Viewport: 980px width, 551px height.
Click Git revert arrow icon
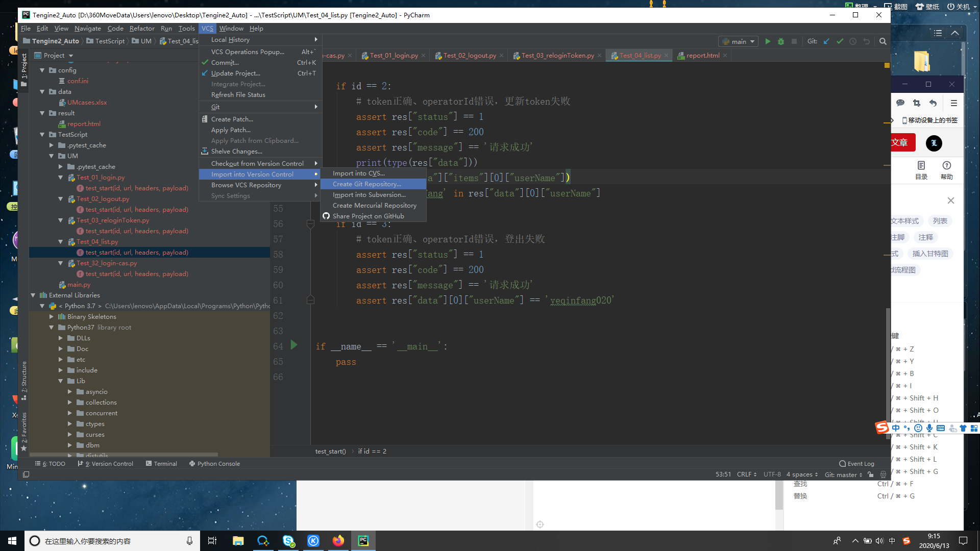point(866,41)
